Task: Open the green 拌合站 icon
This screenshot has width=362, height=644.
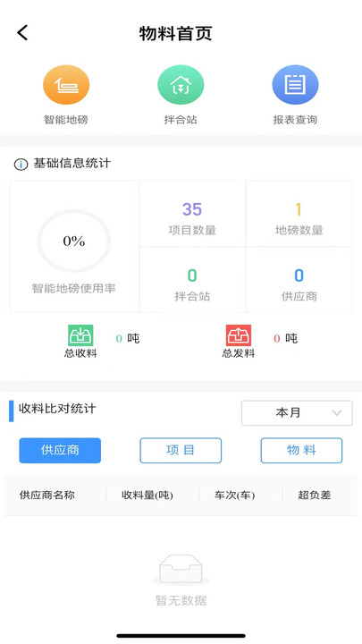Action: [x=181, y=85]
